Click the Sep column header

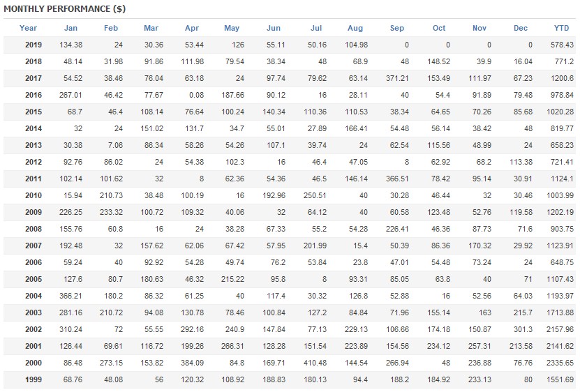click(x=397, y=28)
